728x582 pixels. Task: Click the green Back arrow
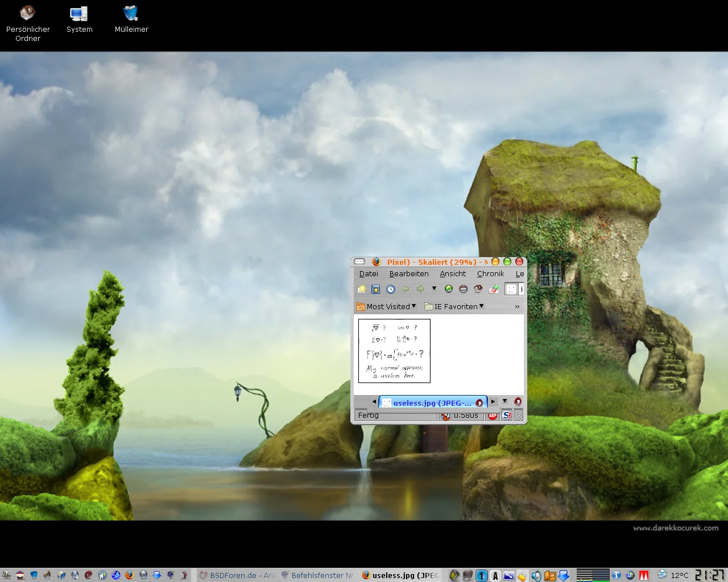click(406, 289)
